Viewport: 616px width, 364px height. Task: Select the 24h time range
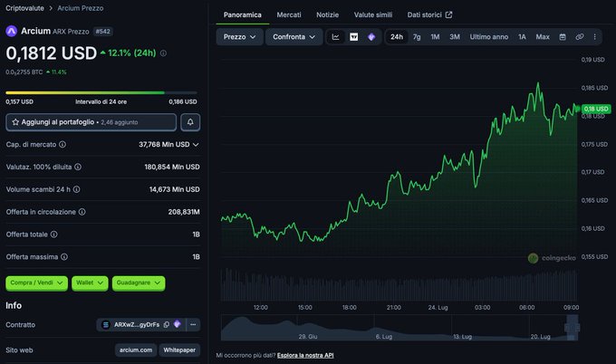point(397,37)
